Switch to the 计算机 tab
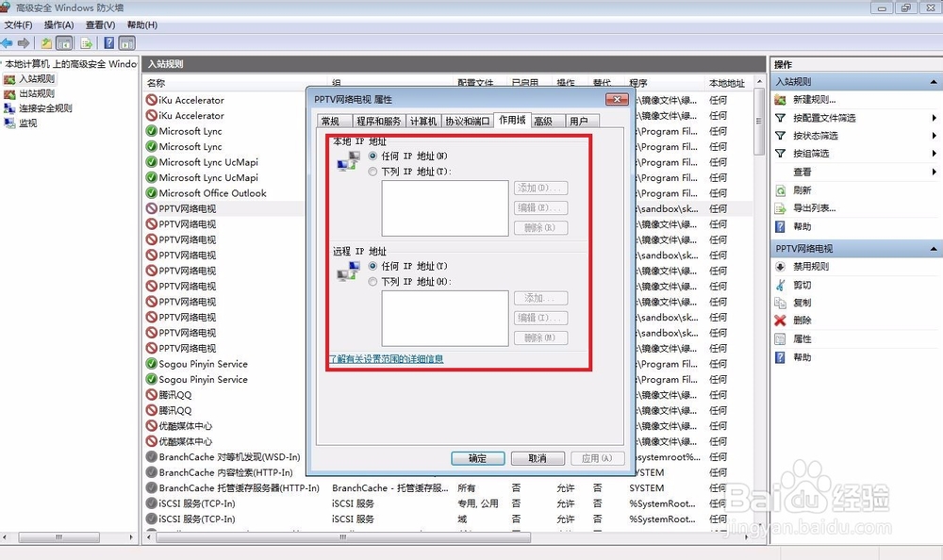Viewport: 943px width, 560px height. [x=423, y=121]
